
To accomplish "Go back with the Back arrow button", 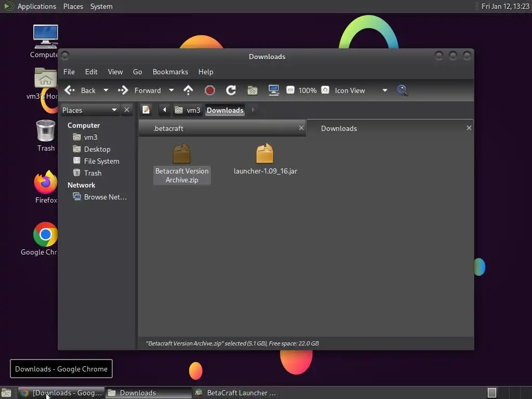I will [x=80, y=90].
